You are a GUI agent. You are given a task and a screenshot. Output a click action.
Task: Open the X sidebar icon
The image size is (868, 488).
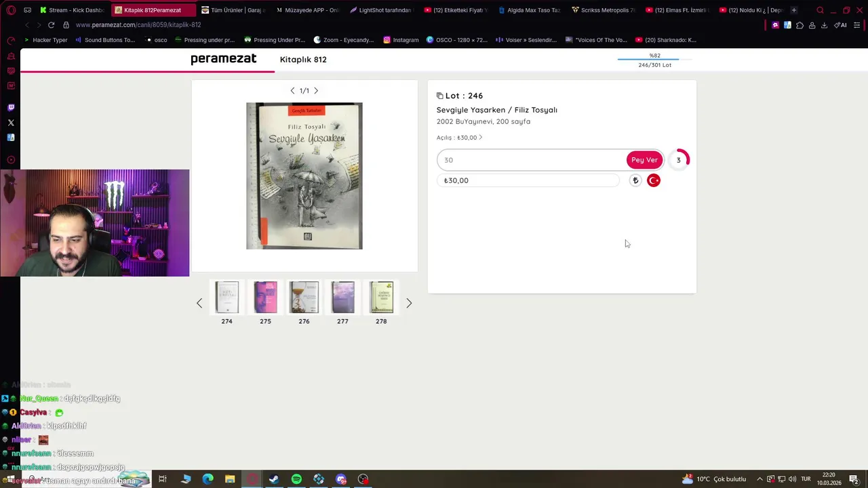point(11,123)
